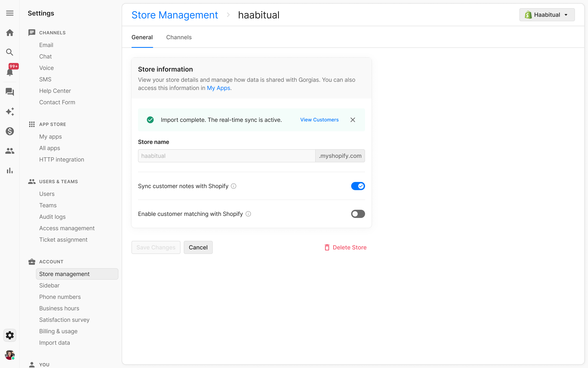Open the search magnifier icon
The width and height of the screenshot is (588, 368).
pos(10,52)
